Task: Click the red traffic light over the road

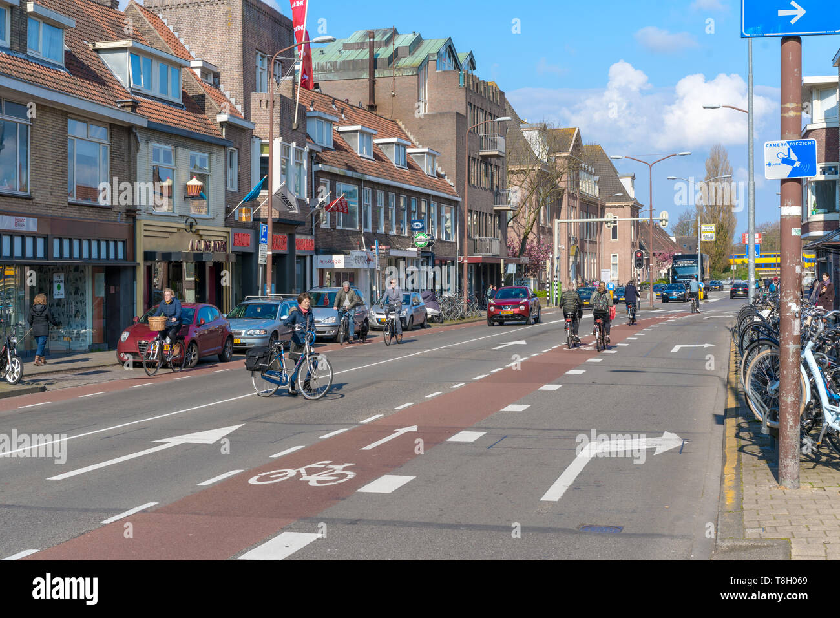Action: 638,259
